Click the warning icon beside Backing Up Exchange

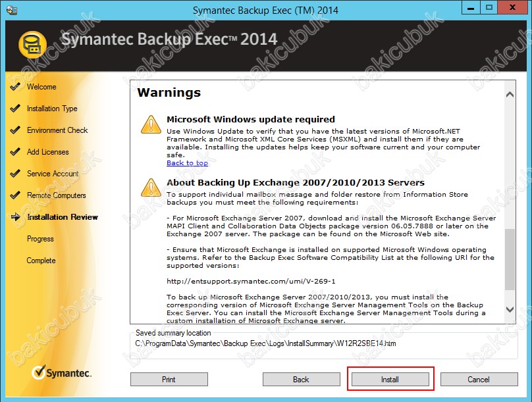(x=151, y=188)
